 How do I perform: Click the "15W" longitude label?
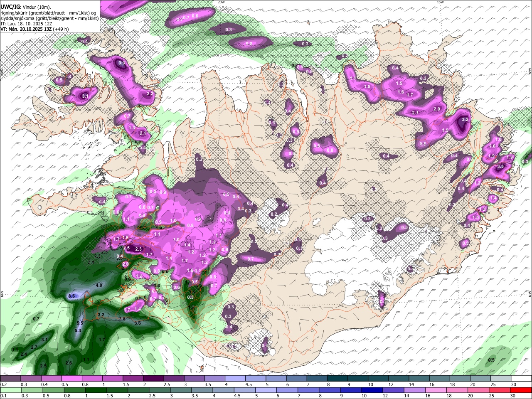coord(440,2)
